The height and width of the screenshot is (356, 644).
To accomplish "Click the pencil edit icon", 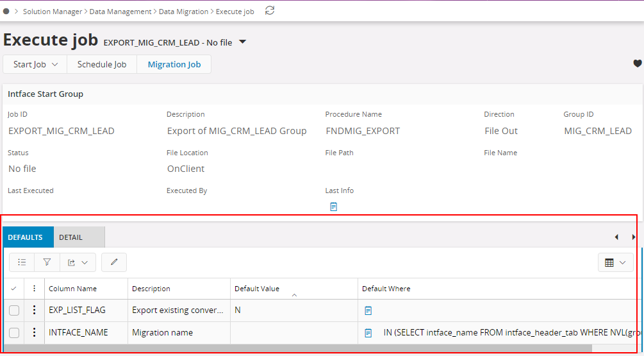I will click(x=114, y=262).
